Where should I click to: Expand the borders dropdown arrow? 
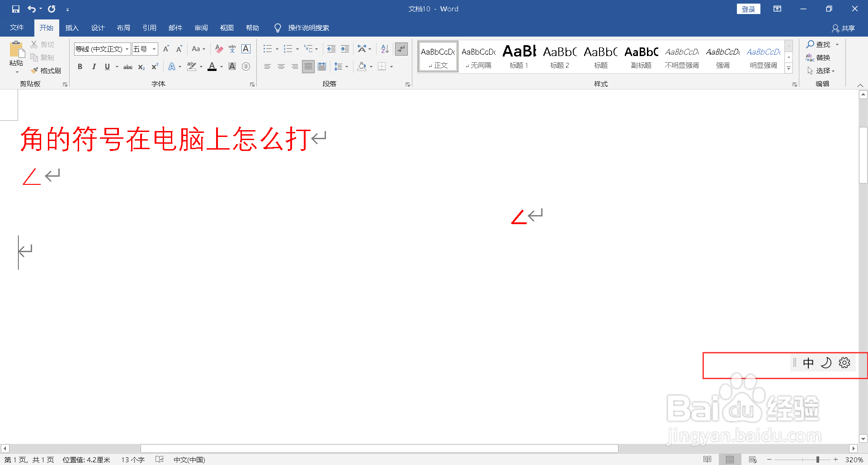pos(392,66)
